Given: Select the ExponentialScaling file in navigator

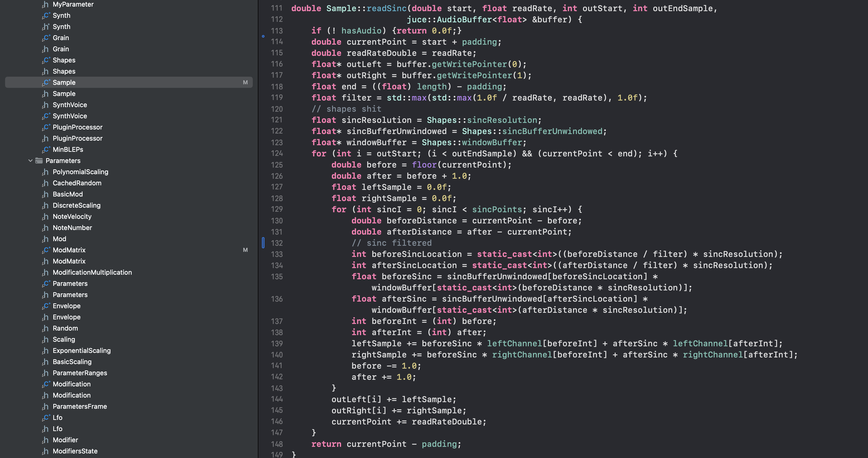Looking at the screenshot, I should click(81, 351).
